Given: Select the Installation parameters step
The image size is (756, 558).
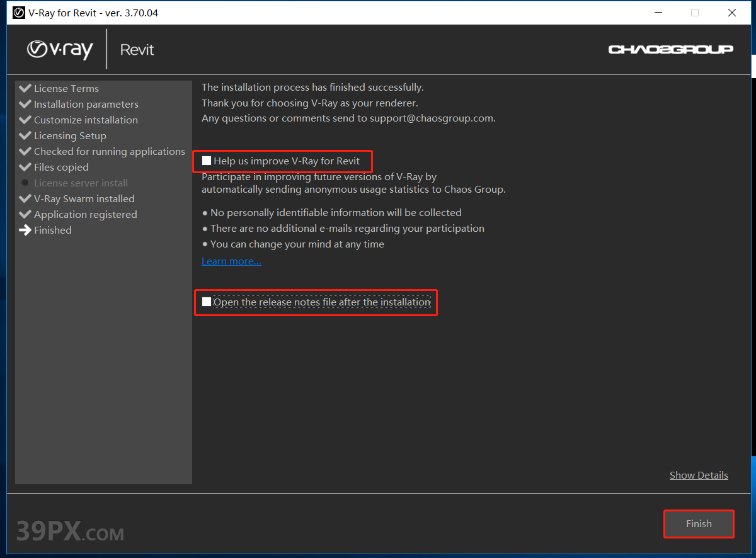Looking at the screenshot, I should click(x=86, y=105).
